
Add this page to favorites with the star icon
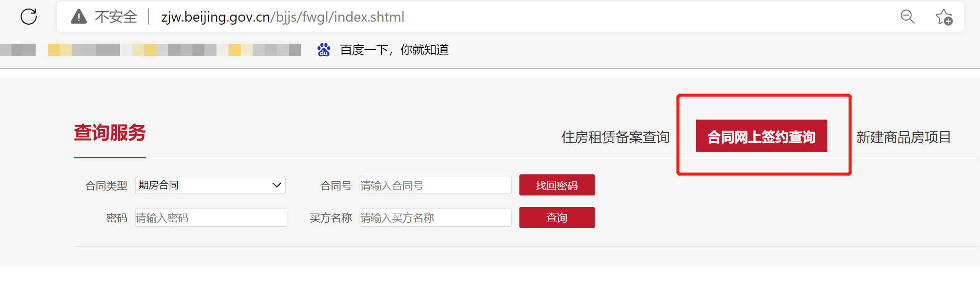(943, 17)
